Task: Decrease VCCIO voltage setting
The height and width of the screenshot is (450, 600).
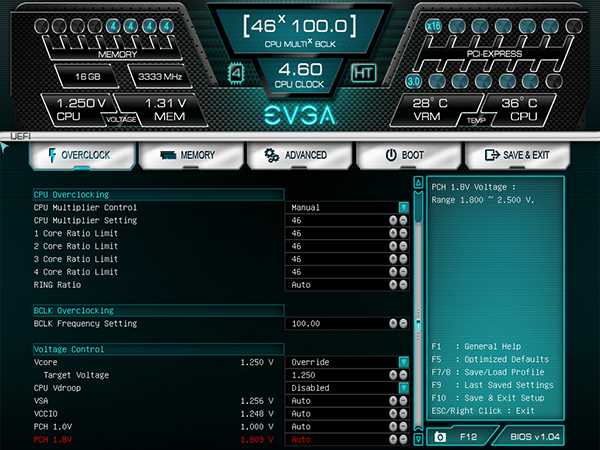Action: (403, 414)
